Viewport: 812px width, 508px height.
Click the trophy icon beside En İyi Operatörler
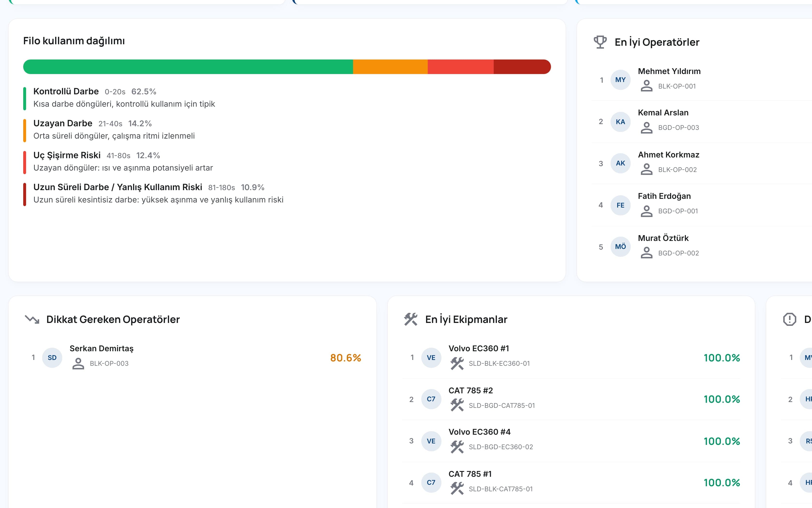click(600, 42)
